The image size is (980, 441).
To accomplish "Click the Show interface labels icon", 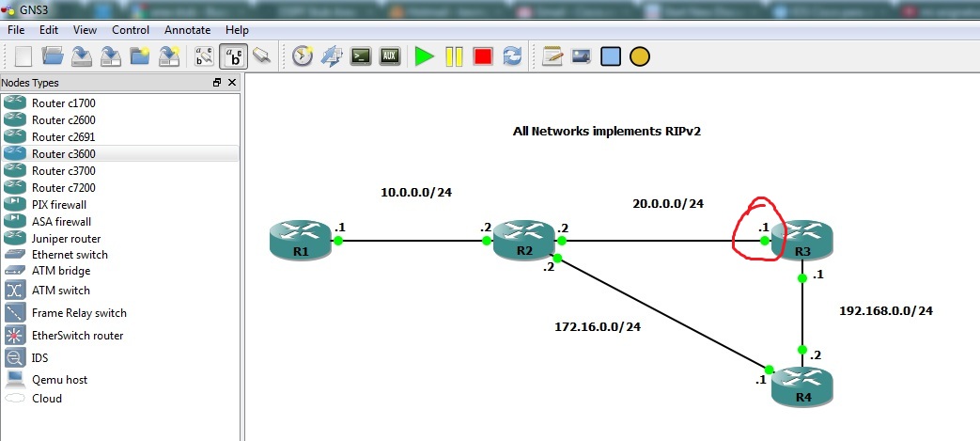I will pos(205,56).
